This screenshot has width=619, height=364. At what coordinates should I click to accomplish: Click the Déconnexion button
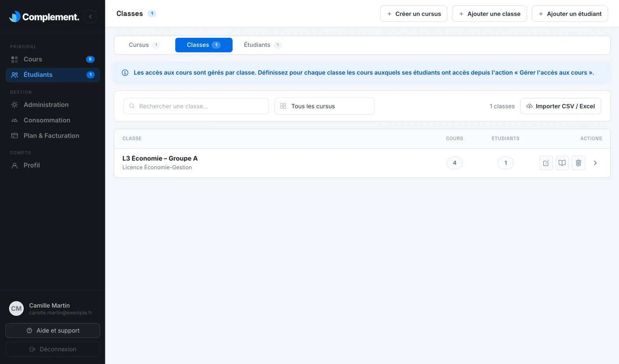tap(53, 349)
